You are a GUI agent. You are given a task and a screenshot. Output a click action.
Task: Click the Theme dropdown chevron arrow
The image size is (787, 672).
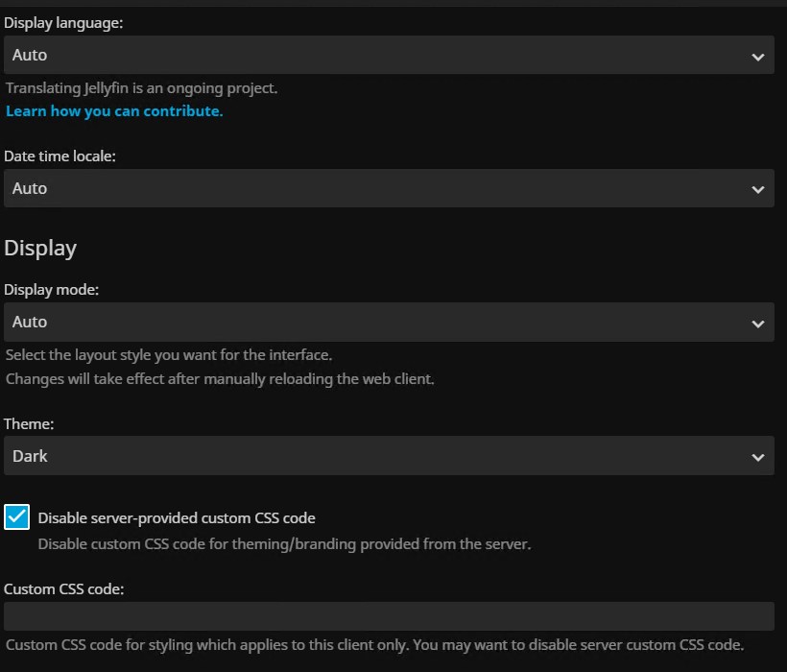tap(757, 457)
